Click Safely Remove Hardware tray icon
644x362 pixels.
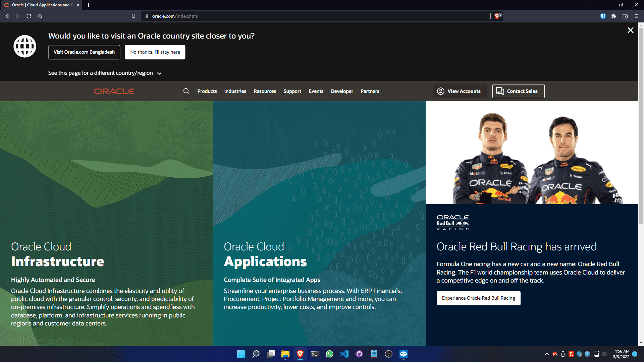(x=563, y=354)
